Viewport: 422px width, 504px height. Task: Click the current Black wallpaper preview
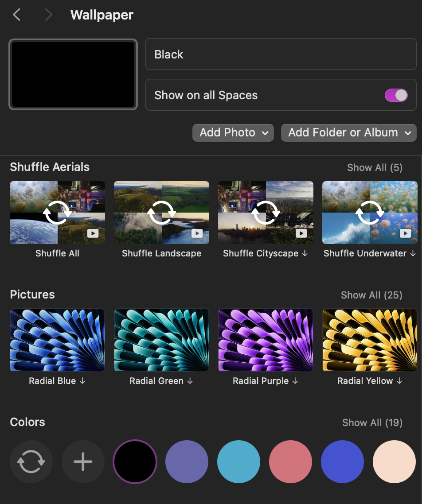pyautogui.click(x=73, y=74)
